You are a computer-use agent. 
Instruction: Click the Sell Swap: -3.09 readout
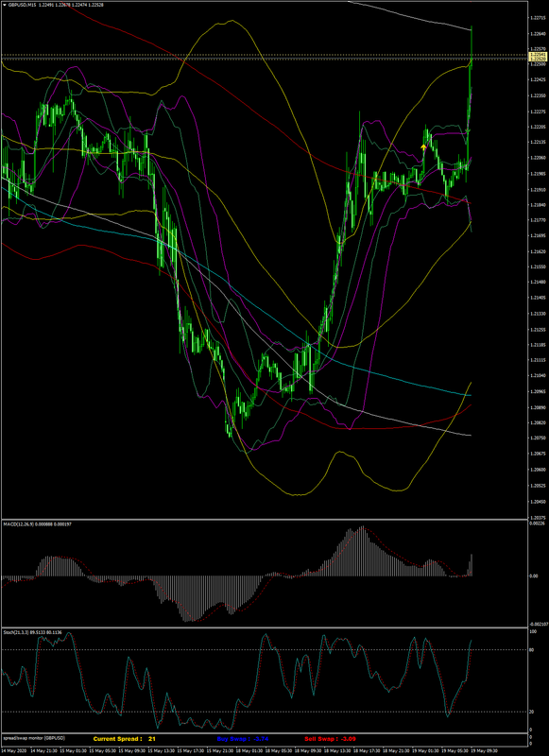(332, 739)
